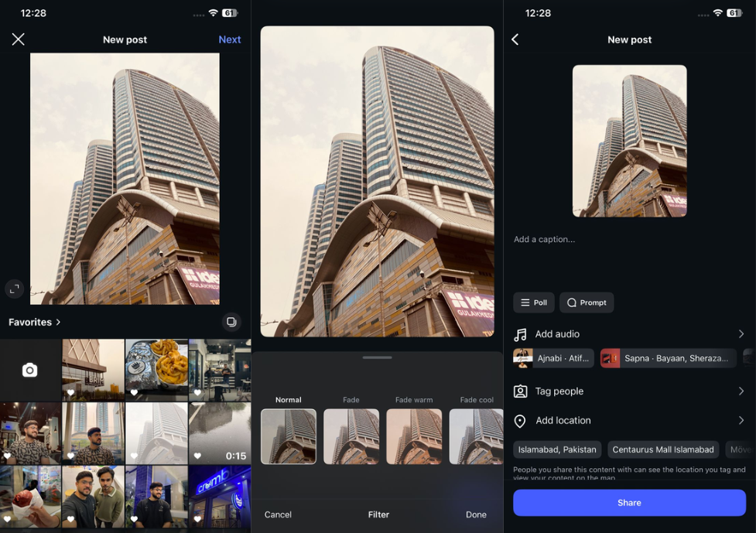Tap the Add a caption field
This screenshot has height=533, width=756.
point(546,239)
